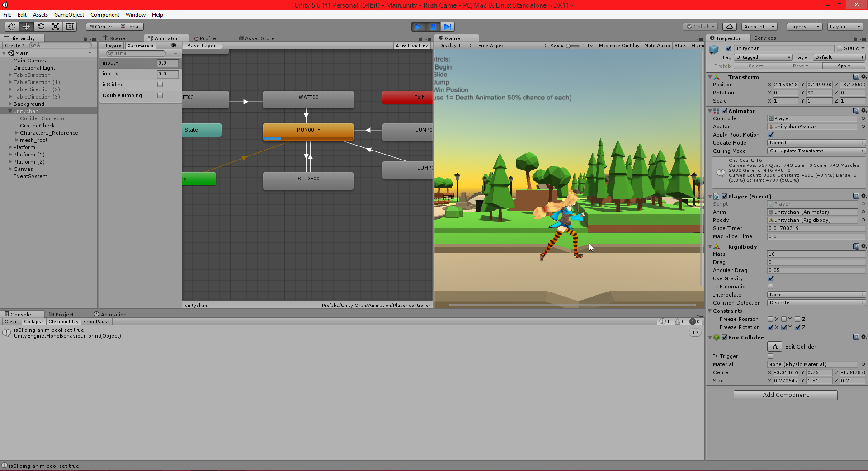868x471 pixels.
Task: Open the GameObject menu
Action: pyautogui.click(x=69, y=15)
